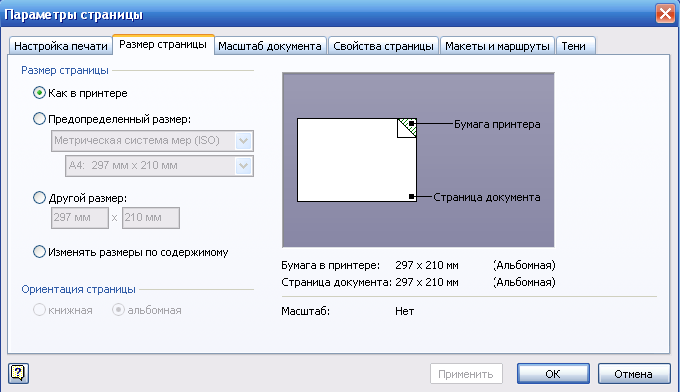Click the Масштаб: label text
Screen dimensions: 680x392
point(305,311)
